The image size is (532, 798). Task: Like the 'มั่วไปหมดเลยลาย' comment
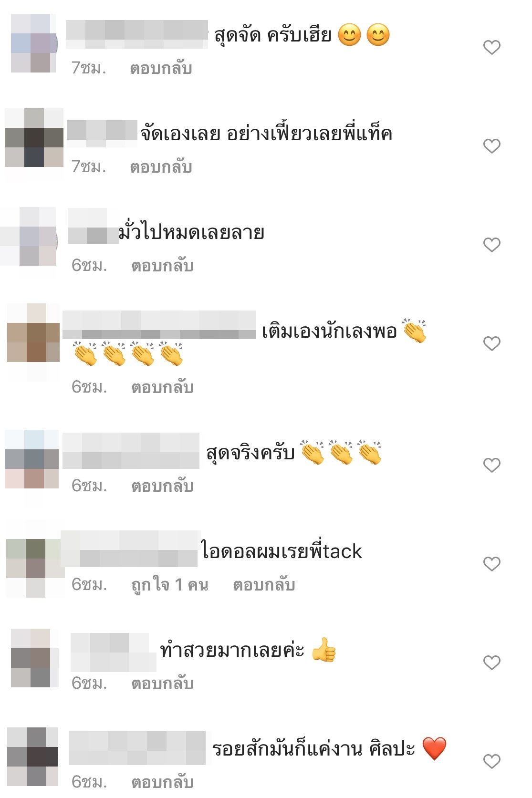click(491, 245)
